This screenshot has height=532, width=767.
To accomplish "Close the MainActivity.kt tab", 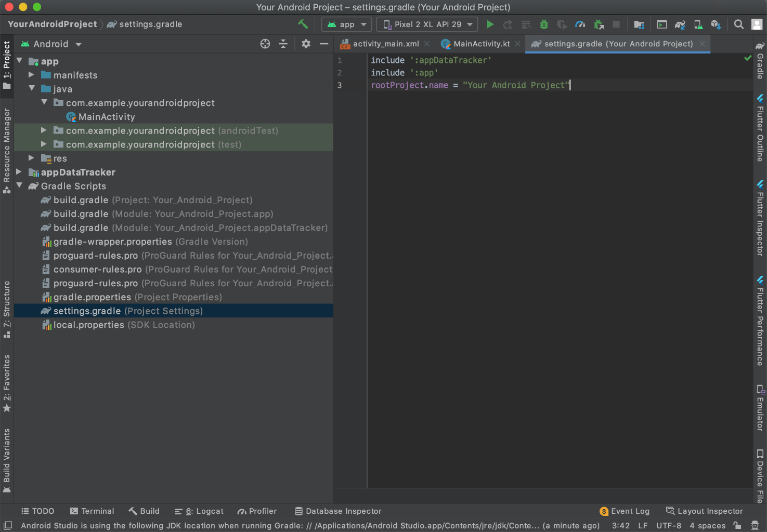I will coord(517,44).
